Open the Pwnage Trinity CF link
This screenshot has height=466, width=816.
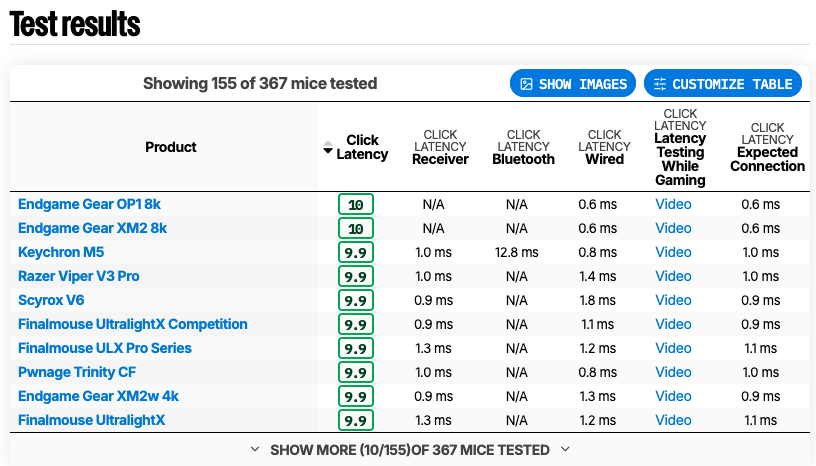[x=77, y=372]
